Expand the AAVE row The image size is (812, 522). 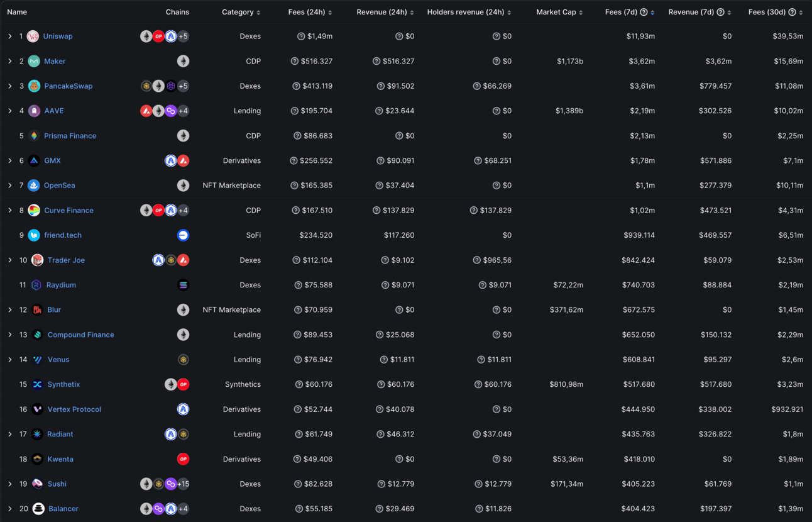[10, 111]
